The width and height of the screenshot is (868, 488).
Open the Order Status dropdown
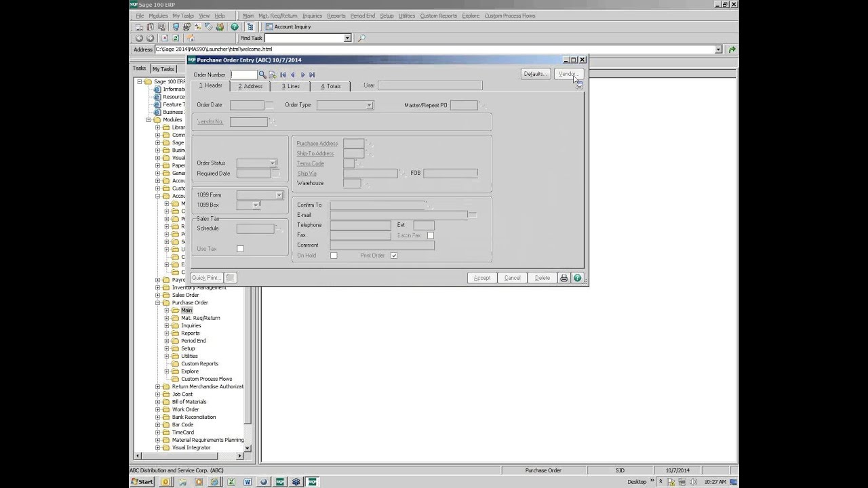click(273, 163)
